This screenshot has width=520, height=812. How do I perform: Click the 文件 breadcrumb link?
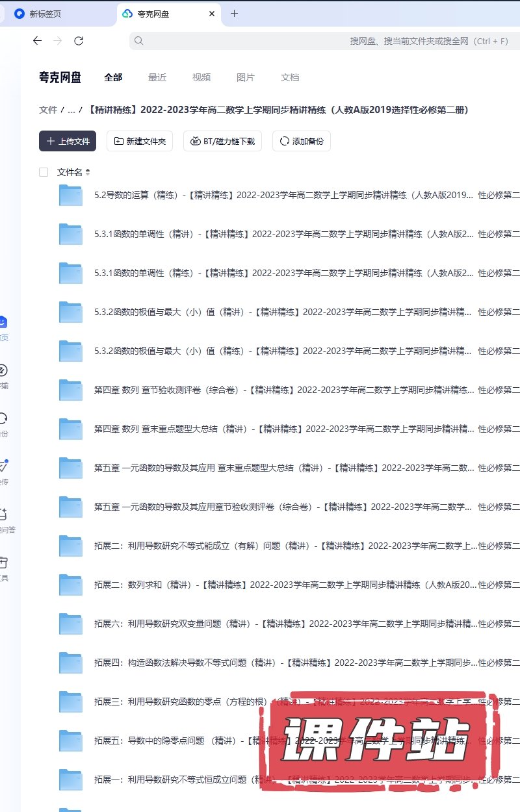[x=48, y=110]
